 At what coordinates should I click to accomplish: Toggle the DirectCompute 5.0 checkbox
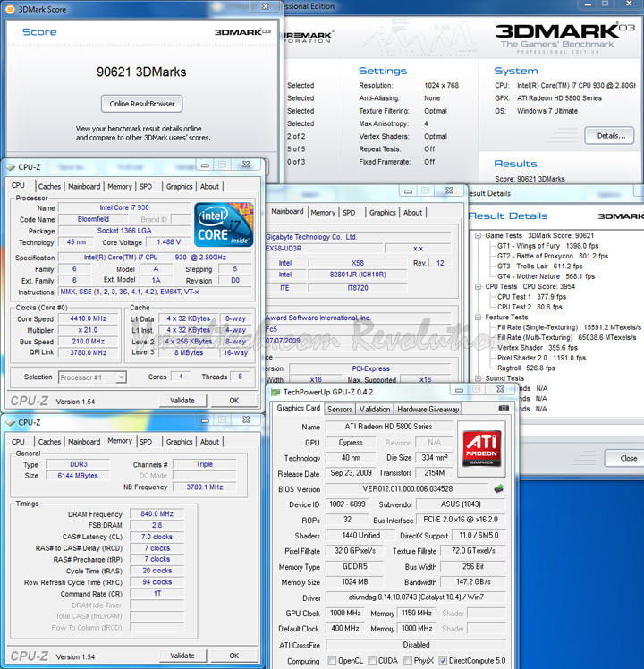pos(443,660)
